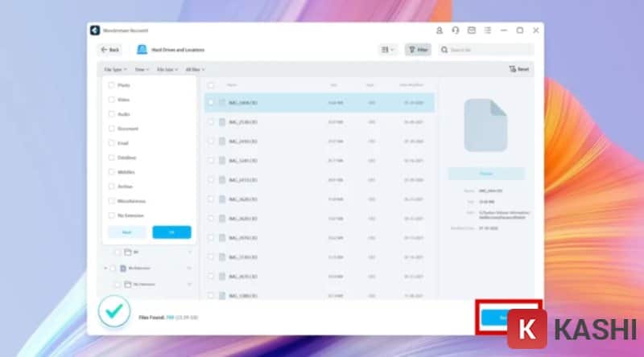The width and height of the screenshot is (644, 357).
Task: Click the user account icon in title bar
Action: (440, 31)
